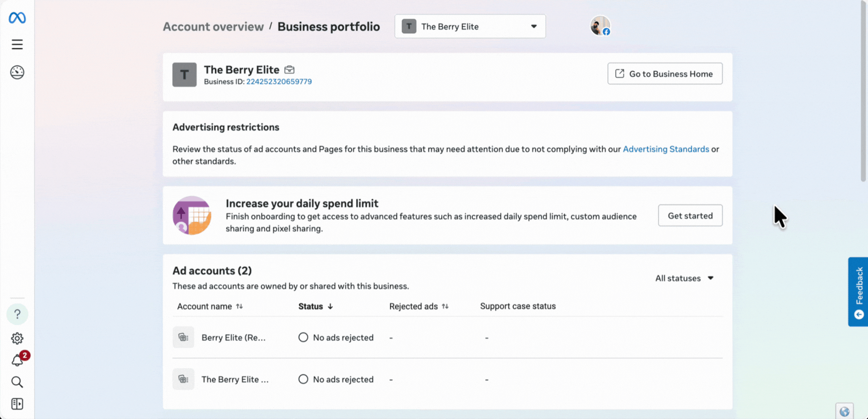This screenshot has height=419, width=868.
Task: Toggle the sidebar panel icon
Action: pyautogui.click(x=17, y=404)
